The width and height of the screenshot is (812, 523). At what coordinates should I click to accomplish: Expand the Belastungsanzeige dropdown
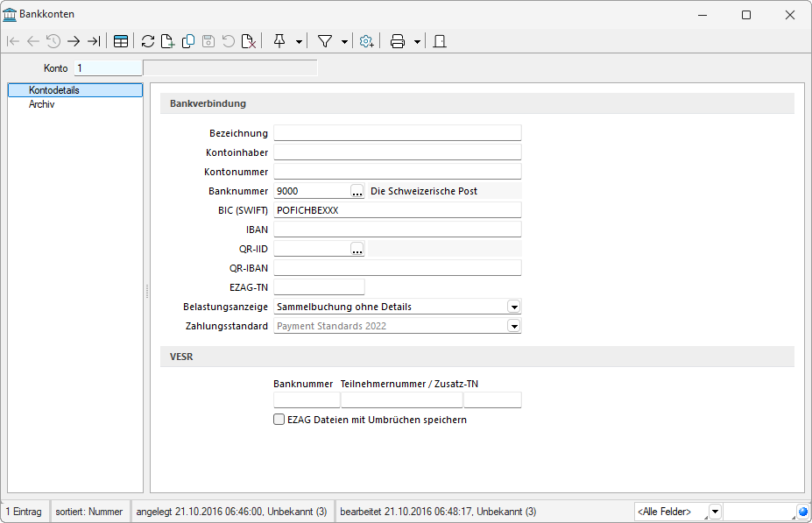pos(514,307)
